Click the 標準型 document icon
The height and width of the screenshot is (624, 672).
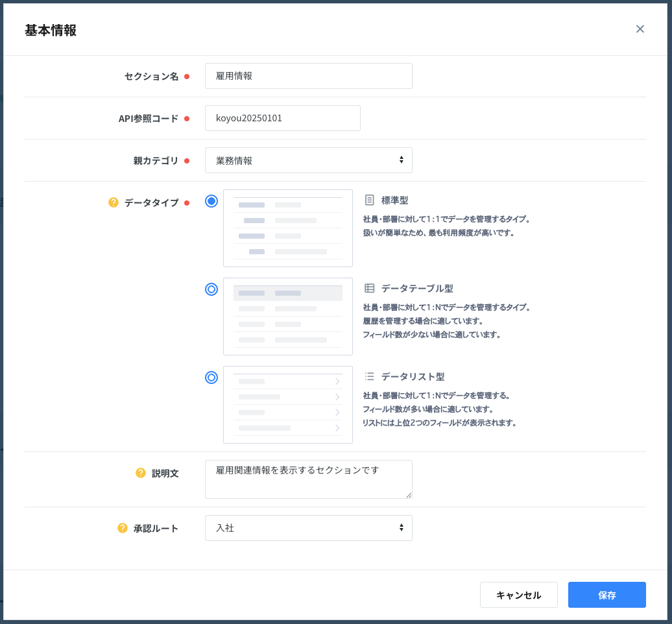coord(370,200)
